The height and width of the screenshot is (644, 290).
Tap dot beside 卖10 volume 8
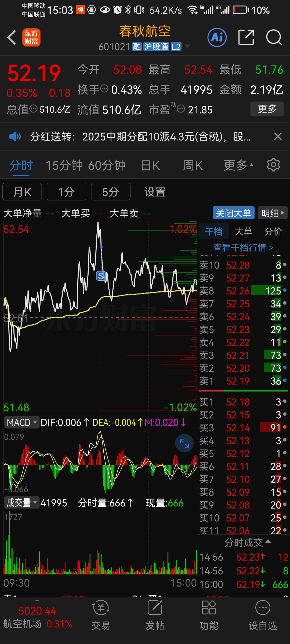tap(285, 265)
